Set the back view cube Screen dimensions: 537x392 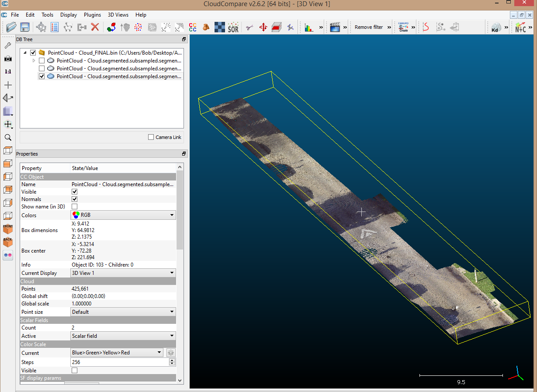[8, 242]
